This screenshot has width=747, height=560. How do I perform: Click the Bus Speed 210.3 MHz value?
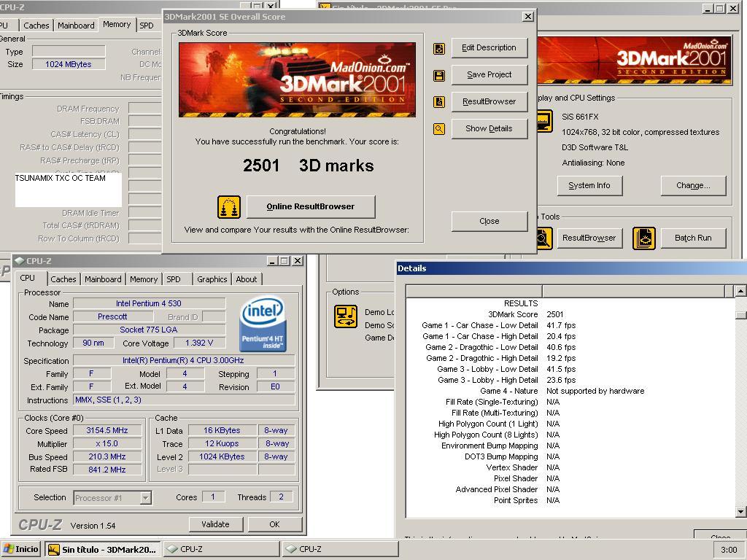107,456
